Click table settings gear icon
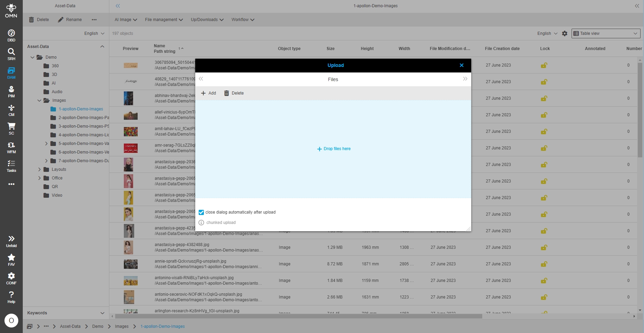This screenshot has width=644, height=333. [565, 33]
